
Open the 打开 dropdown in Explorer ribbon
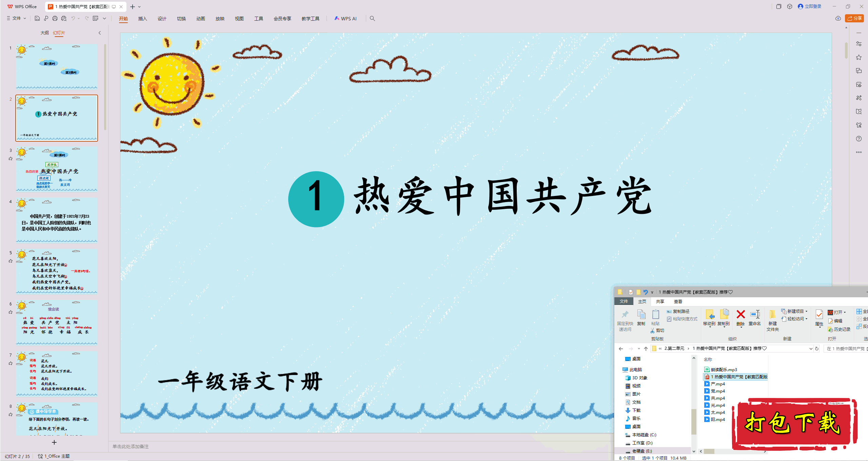837,312
